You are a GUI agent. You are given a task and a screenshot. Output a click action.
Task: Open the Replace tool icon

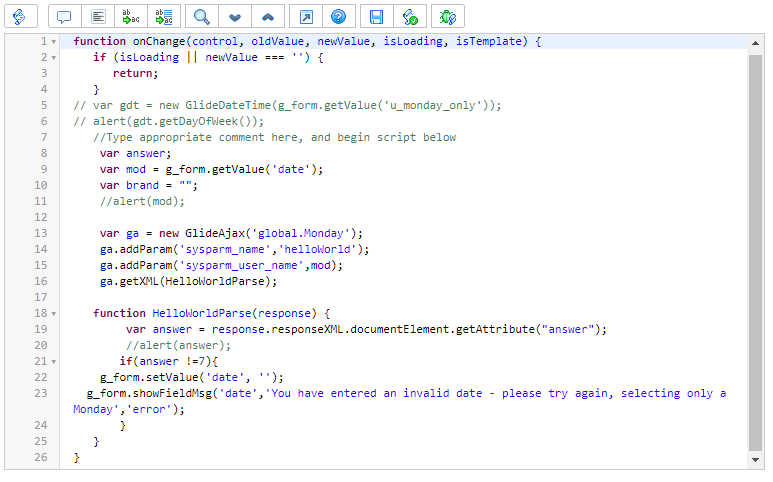coord(131,17)
